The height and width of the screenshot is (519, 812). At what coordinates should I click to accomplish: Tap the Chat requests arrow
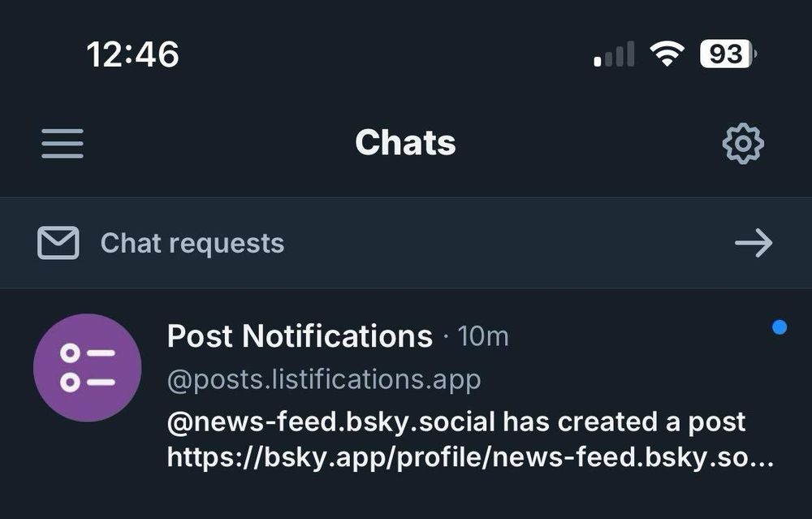(x=754, y=243)
